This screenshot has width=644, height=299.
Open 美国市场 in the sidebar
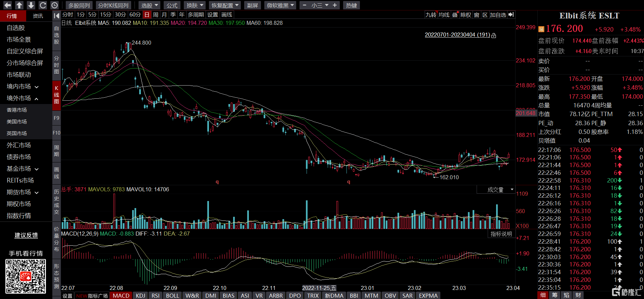pyautogui.click(x=17, y=122)
